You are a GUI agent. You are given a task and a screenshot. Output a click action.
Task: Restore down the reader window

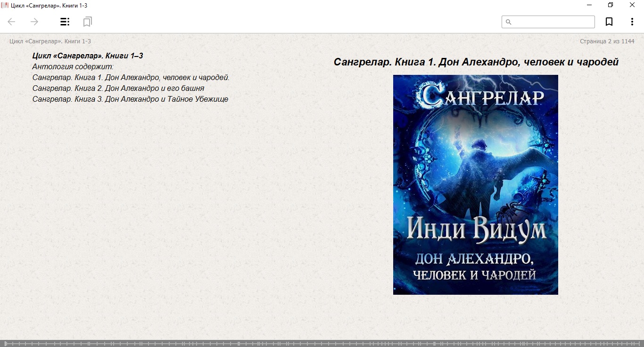(611, 5)
